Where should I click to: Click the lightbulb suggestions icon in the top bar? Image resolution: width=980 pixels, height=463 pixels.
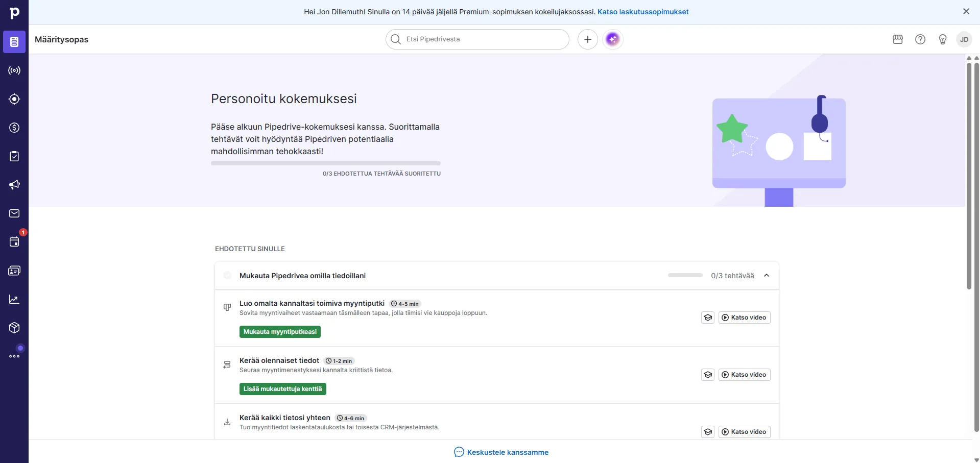942,39
